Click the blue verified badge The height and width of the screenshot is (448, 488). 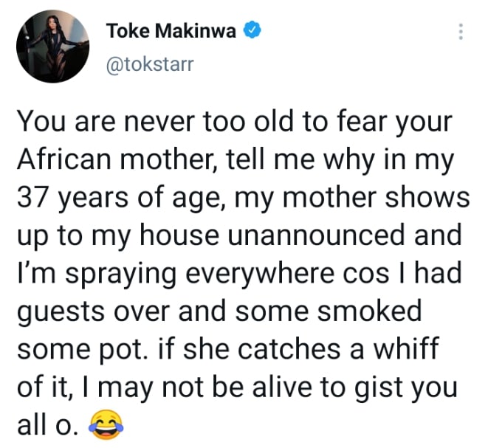[x=253, y=31]
